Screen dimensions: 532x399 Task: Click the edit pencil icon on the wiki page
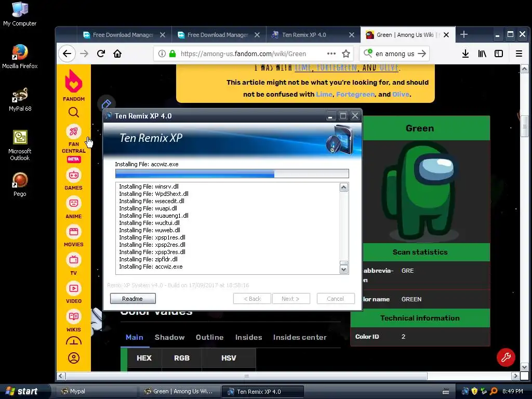point(106,104)
